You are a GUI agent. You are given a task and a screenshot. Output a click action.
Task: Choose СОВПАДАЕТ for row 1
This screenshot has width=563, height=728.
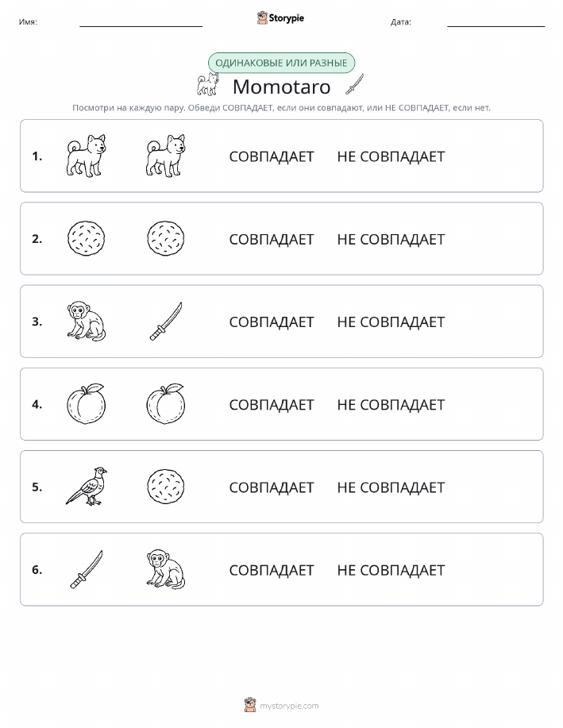point(272,156)
